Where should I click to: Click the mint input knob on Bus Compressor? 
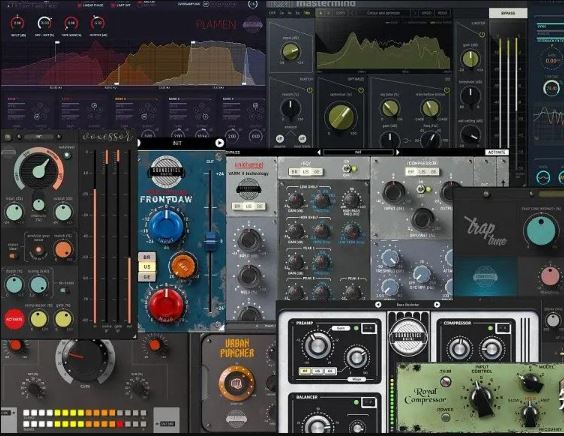[x=14, y=212]
